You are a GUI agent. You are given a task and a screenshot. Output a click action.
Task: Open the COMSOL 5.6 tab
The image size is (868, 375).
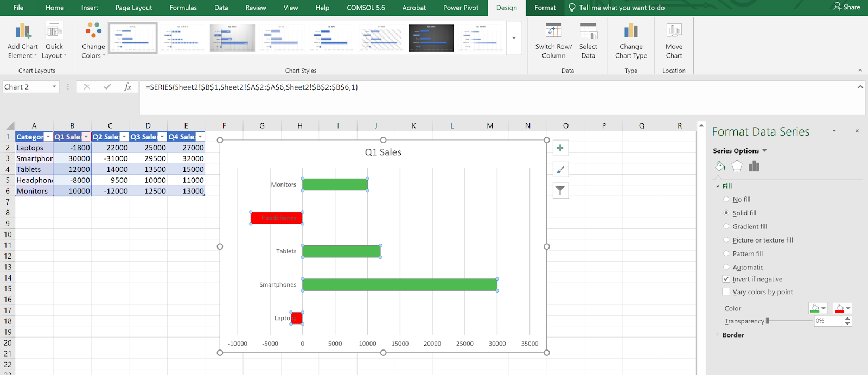366,8
